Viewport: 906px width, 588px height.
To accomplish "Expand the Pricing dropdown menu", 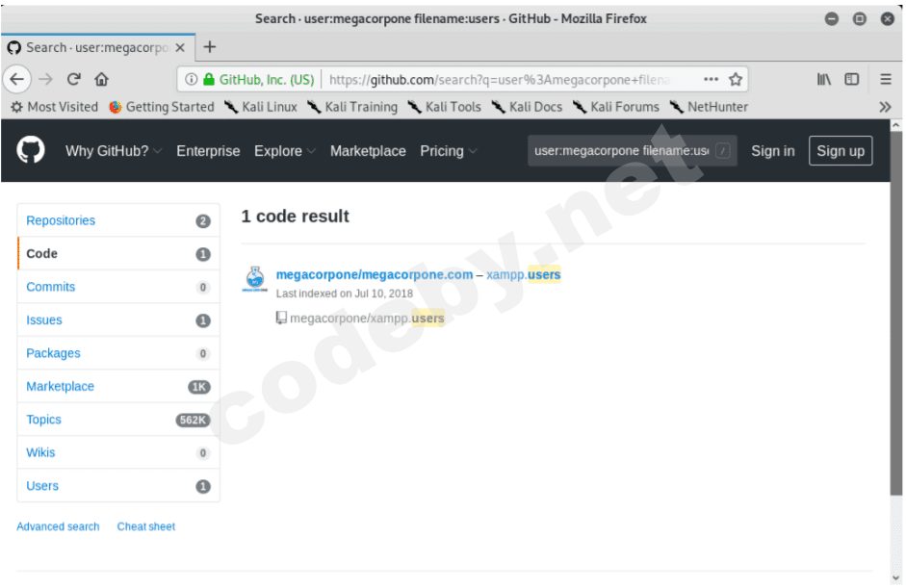I will tap(449, 151).
